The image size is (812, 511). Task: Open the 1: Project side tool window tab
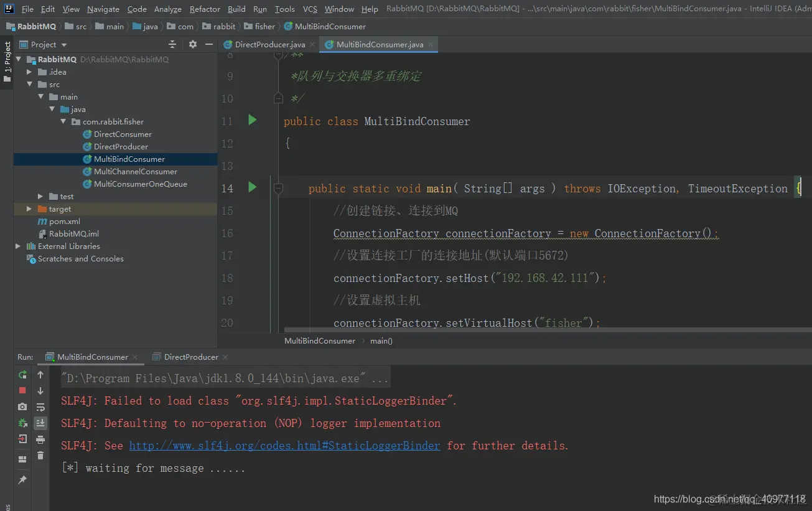click(7, 62)
